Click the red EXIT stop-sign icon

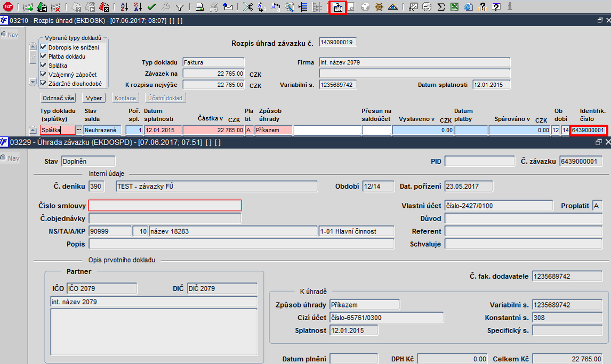pyautogui.click(x=8, y=6)
